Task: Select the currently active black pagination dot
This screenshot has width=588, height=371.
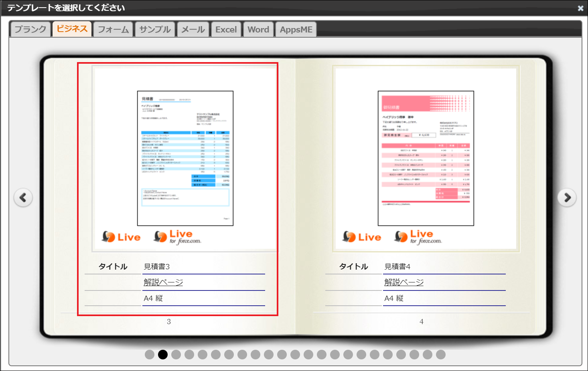Action: [x=163, y=355]
